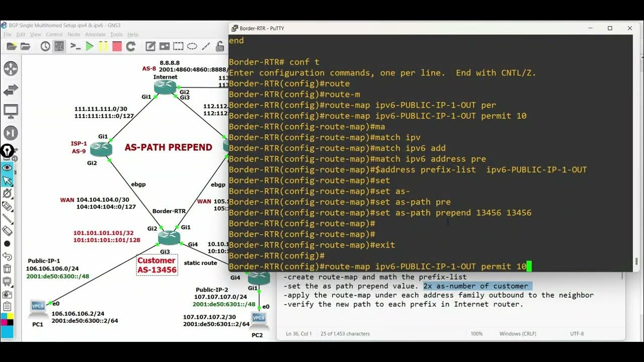Select the eraser tool in overlay toolbar

click(x=7, y=231)
